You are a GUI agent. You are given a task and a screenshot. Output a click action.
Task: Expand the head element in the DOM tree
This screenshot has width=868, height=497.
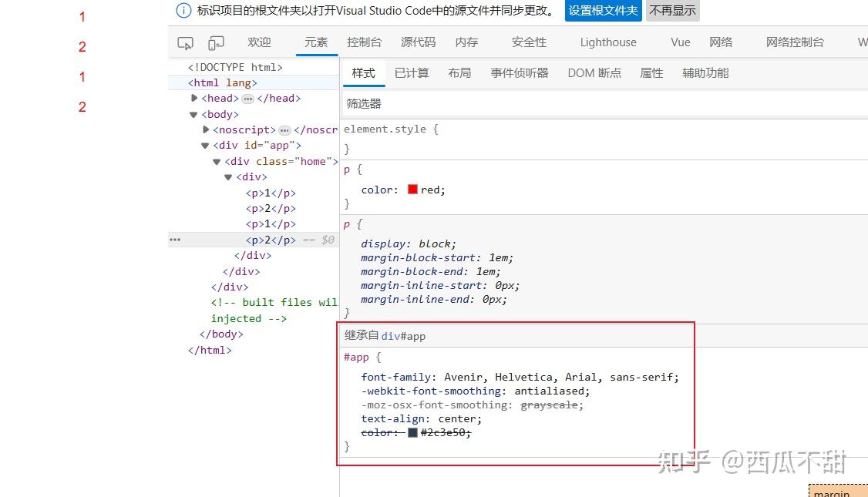click(194, 98)
